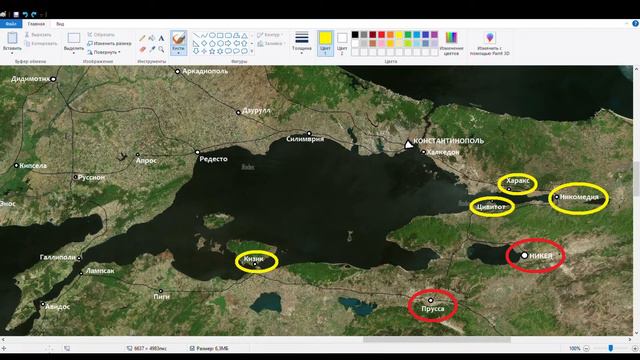The height and width of the screenshot is (360, 640).
Task: Select the Eraser tool
Action: 142,49
